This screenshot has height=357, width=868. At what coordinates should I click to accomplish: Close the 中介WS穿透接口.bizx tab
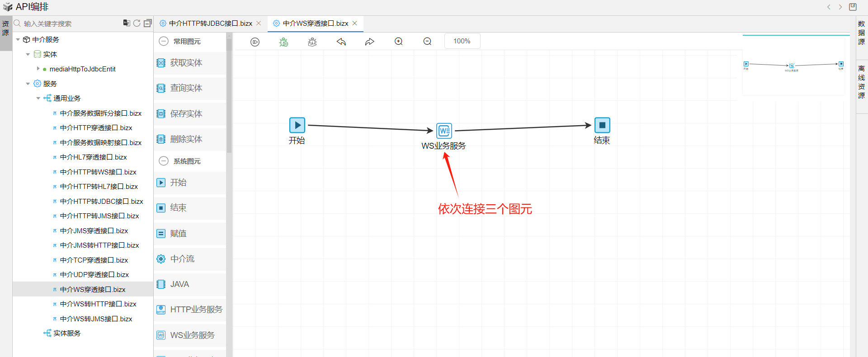(355, 23)
